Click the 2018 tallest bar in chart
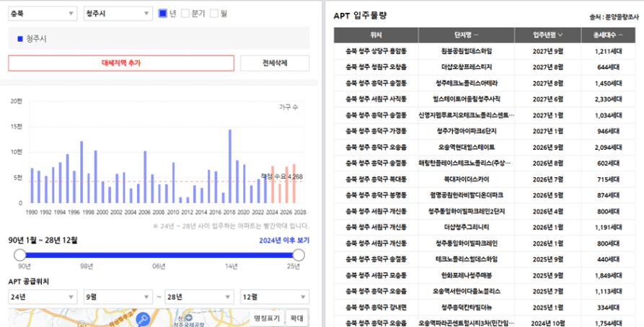 pyautogui.click(x=230, y=166)
